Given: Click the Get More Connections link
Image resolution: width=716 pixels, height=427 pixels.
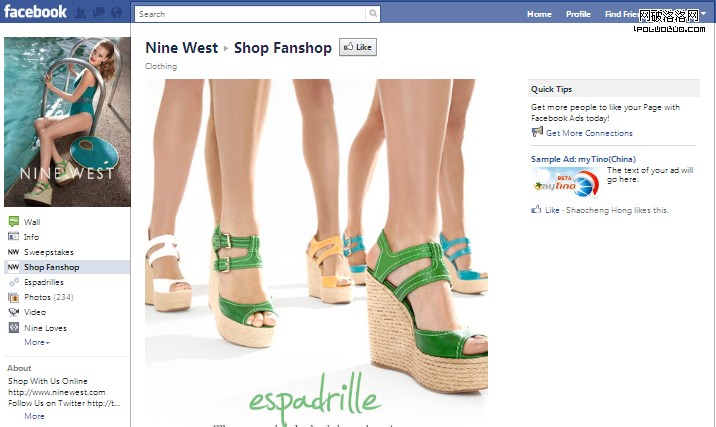Looking at the screenshot, I should pyautogui.click(x=589, y=133).
